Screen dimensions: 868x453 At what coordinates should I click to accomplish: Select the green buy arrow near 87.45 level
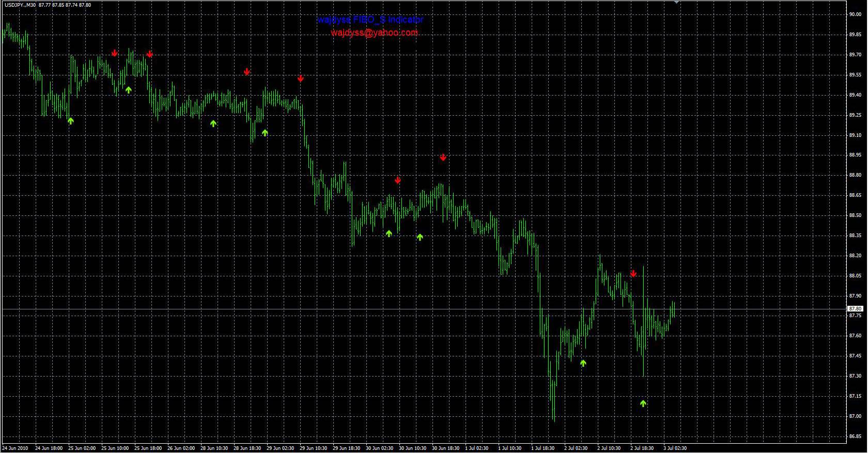(x=583, y=363)
